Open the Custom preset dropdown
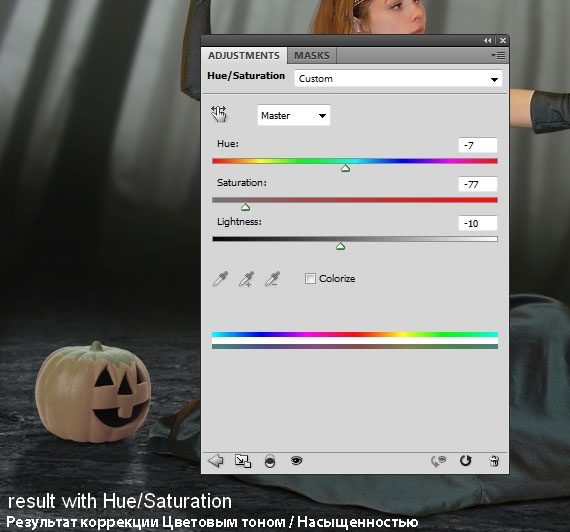This screenshot has height=532, width=570. point(398,79)
